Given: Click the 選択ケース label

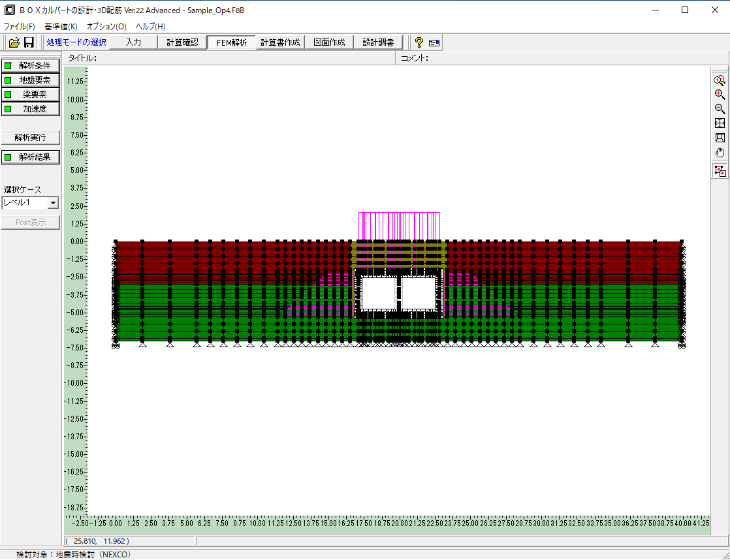Looking at the screenshot, I should click(x=22, y=190).
